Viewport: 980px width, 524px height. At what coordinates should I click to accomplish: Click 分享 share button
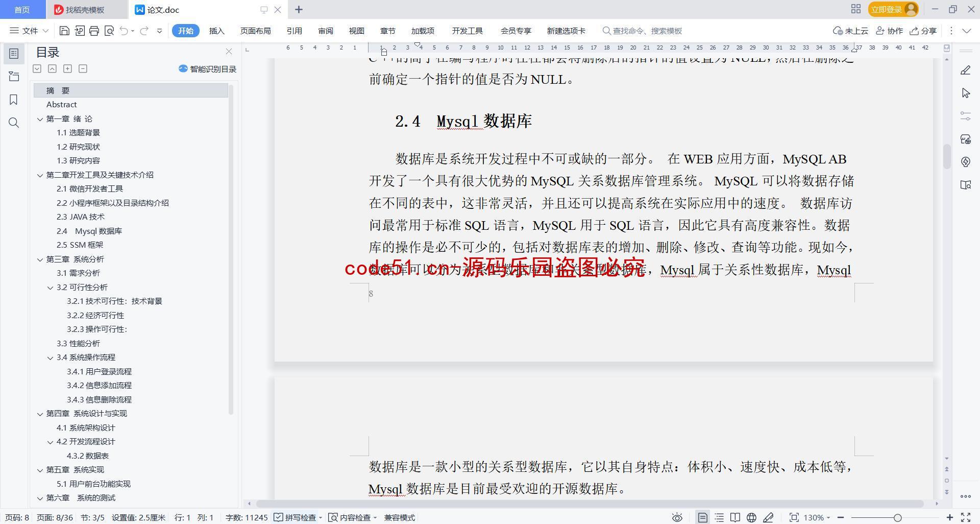pos(923,31)
